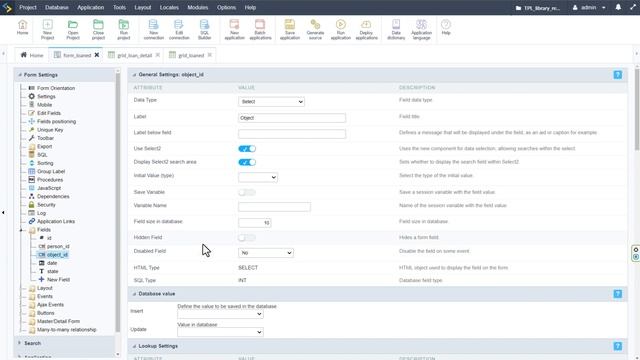Open the Tools menu
This screenshot has height=360, width=640.
119,7
